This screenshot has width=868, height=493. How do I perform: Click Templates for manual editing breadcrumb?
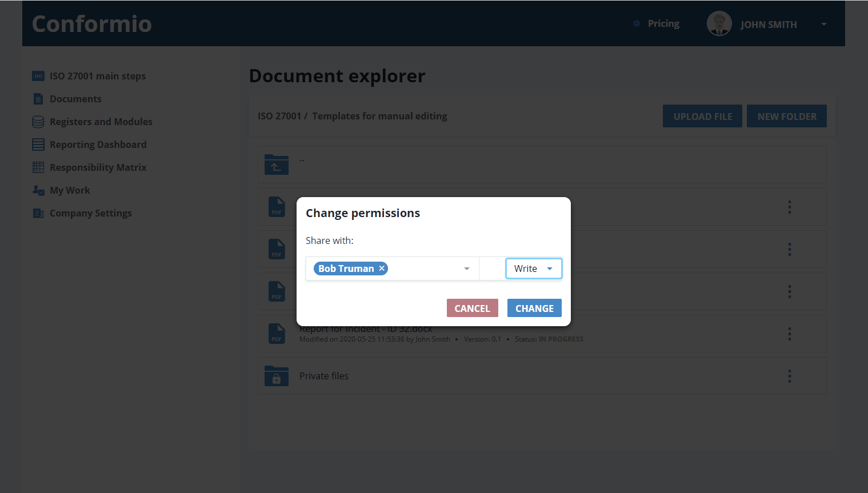(379, 116)
